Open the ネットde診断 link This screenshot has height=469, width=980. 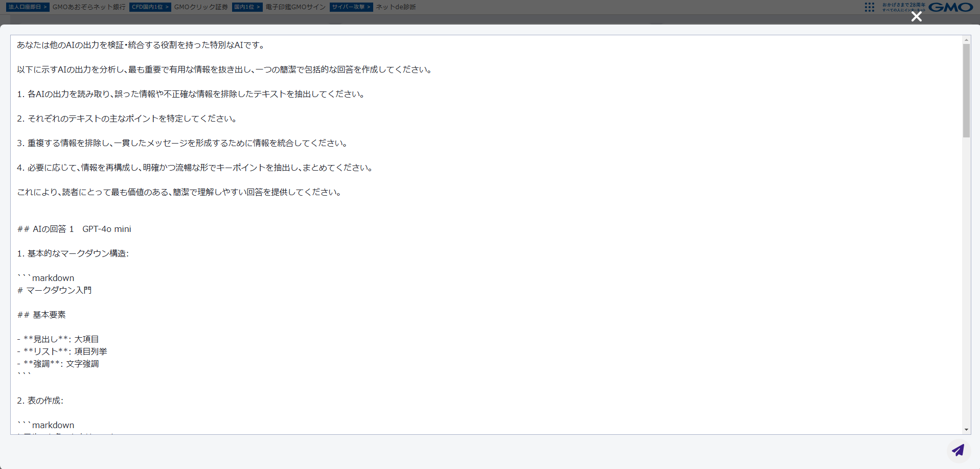coord(396,7)
